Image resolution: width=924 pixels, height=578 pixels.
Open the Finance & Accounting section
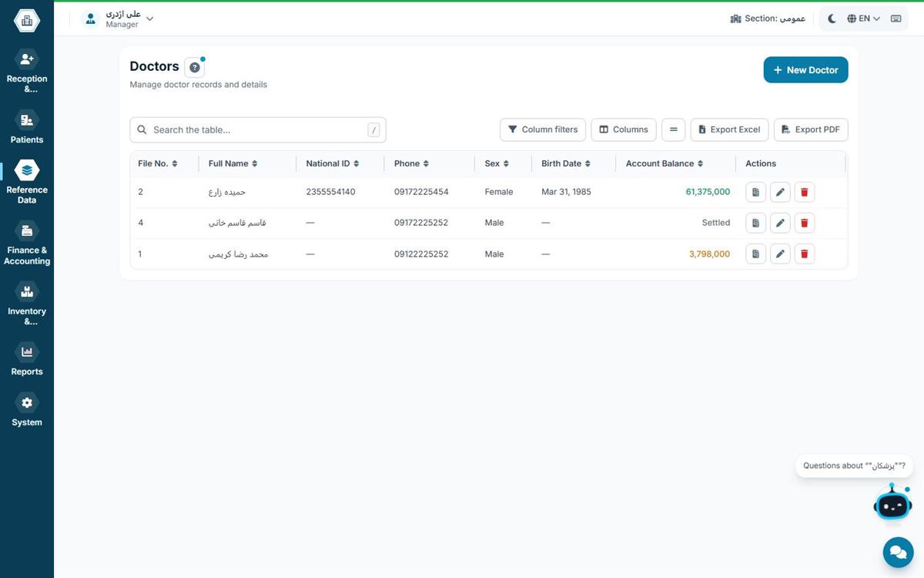coord(27,244)
